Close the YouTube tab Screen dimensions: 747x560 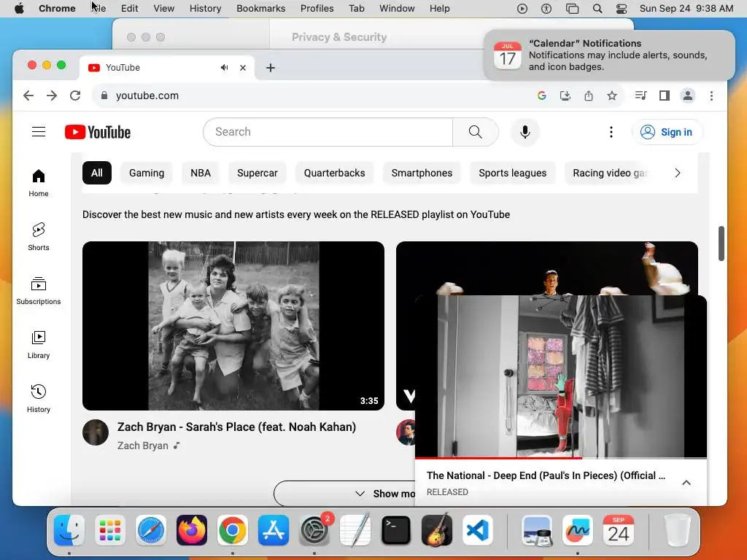click(243, 68)
